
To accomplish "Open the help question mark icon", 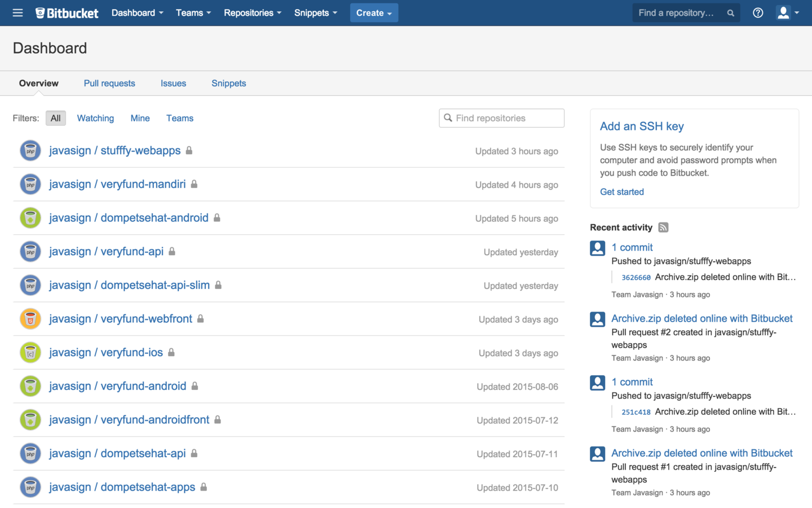I will (x=758, y=12).
